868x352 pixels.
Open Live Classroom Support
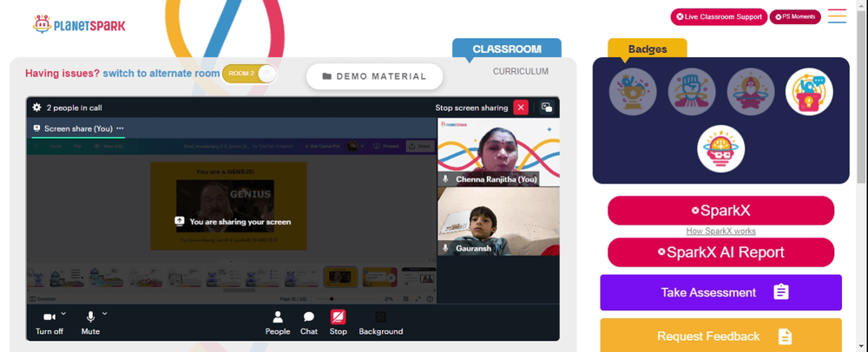[x=719, y=17]
